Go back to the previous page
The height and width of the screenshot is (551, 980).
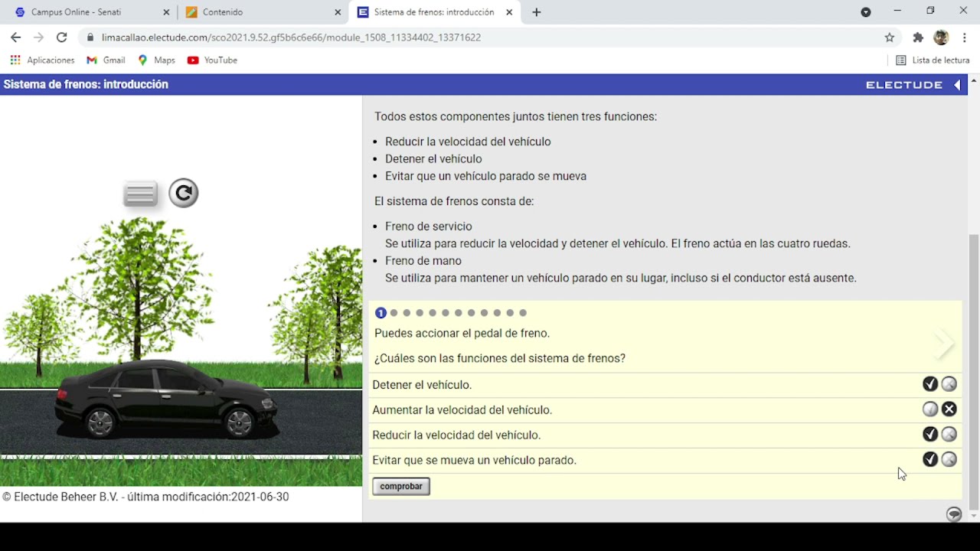pos(15,37)
